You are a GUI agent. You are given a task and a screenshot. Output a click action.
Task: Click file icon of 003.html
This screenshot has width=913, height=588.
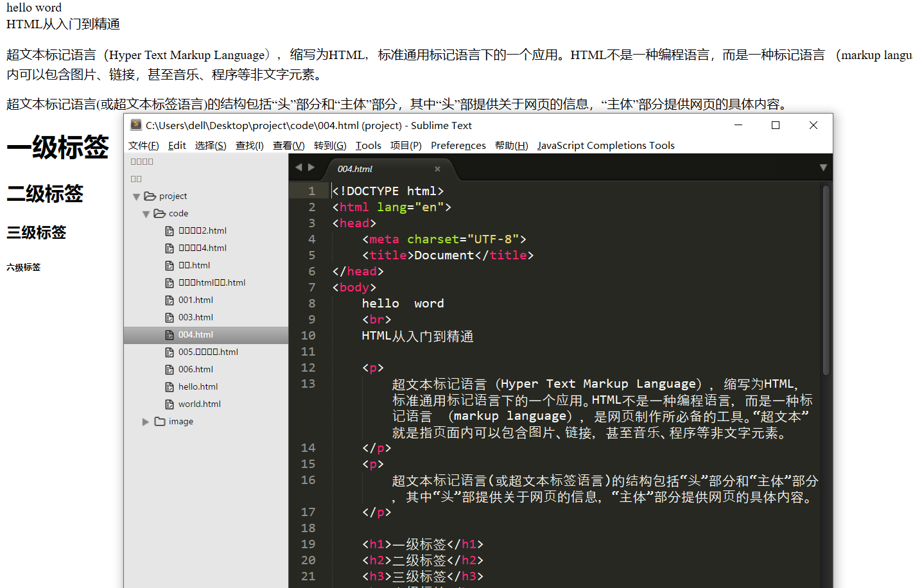pos(170,317)
